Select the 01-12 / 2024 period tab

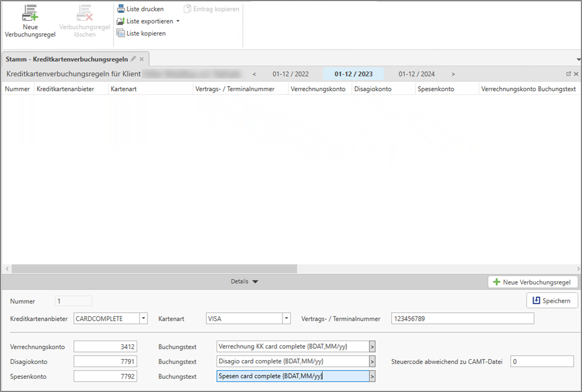pyautogui.click(x=416, y=74)
